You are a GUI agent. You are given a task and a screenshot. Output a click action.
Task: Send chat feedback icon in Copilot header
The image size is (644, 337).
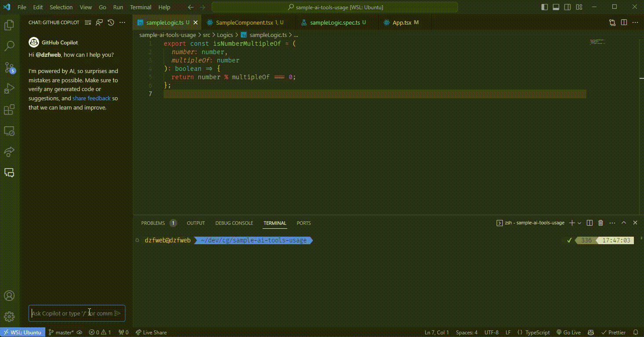coord(99,22)
